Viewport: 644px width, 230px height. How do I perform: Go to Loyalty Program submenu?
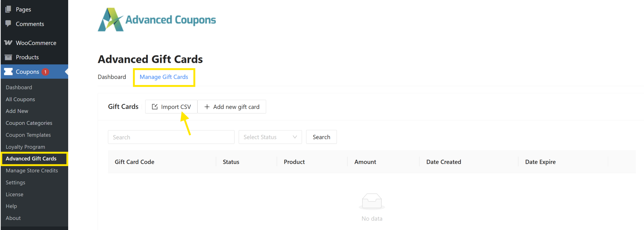click(25, 147)
